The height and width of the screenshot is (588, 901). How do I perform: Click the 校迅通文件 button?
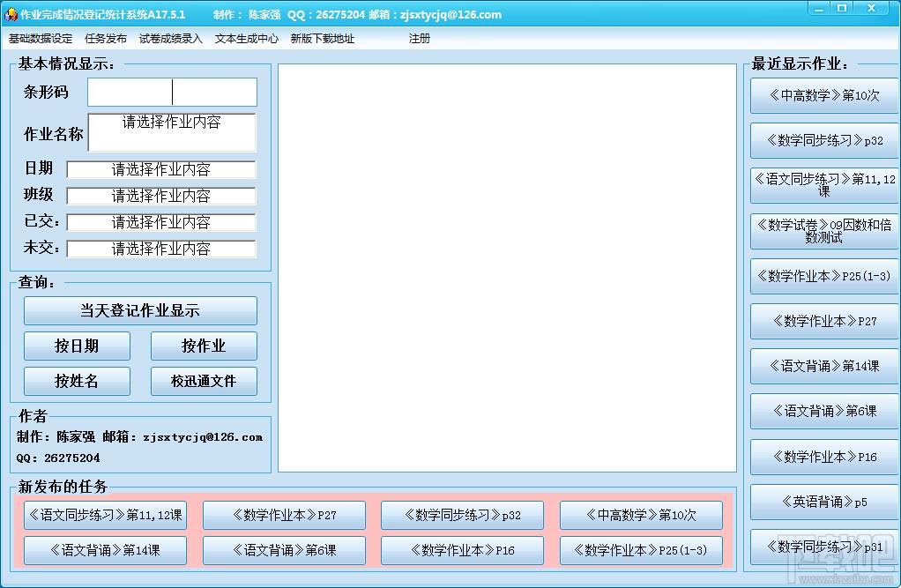click(204, 381)
